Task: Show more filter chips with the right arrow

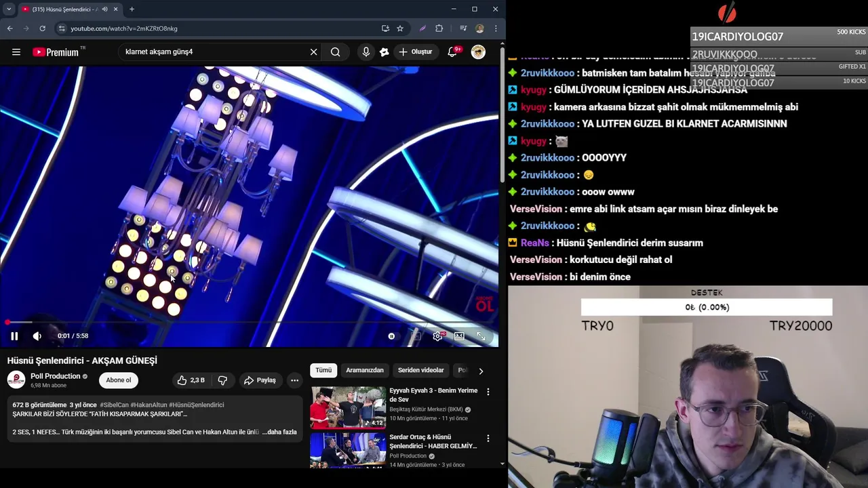Action: pyautogui.click(x=481, y=371)
